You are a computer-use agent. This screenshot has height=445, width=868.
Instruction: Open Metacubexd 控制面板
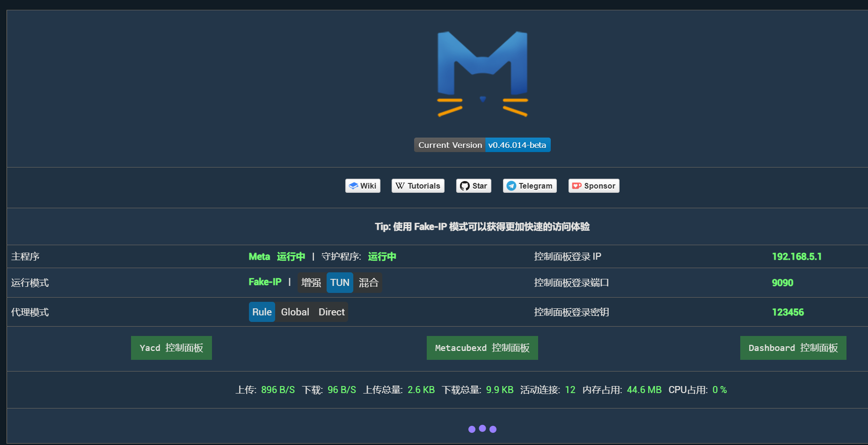point(482,348)
